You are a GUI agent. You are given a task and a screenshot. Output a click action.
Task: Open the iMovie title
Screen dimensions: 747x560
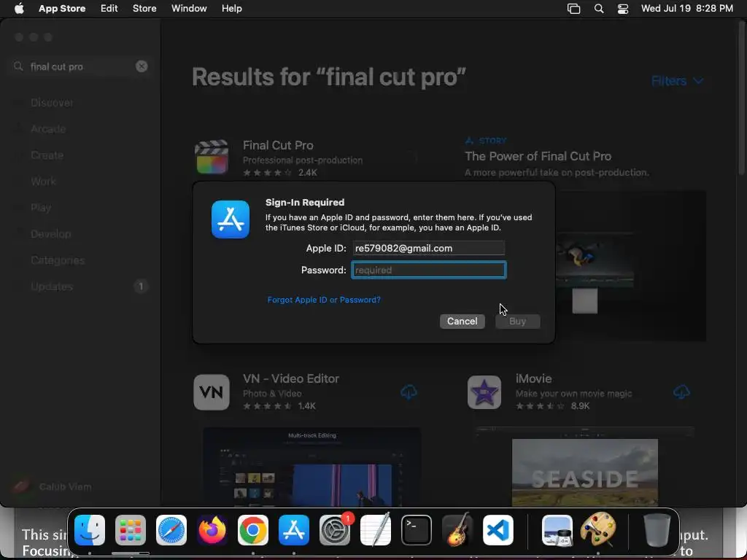coord(533,378)
